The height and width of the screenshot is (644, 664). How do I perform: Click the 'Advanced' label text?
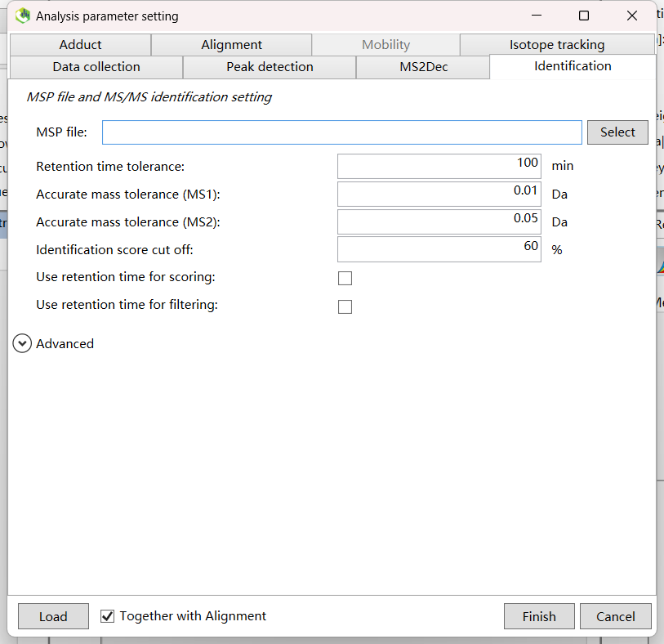coord(65,343)
